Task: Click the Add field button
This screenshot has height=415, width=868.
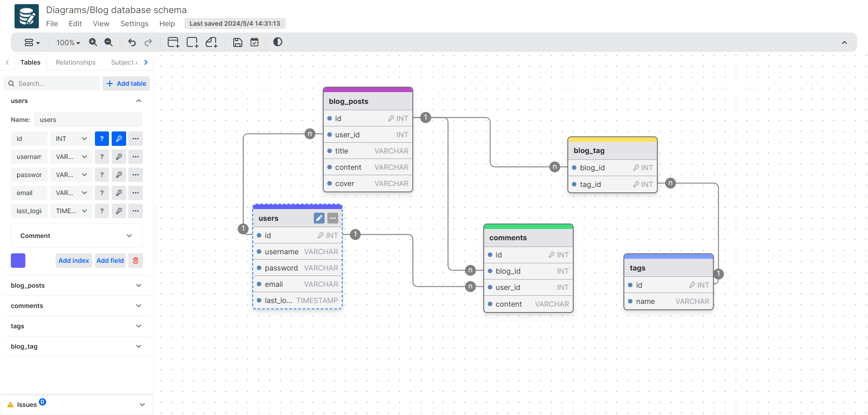Action: point(110,261)
